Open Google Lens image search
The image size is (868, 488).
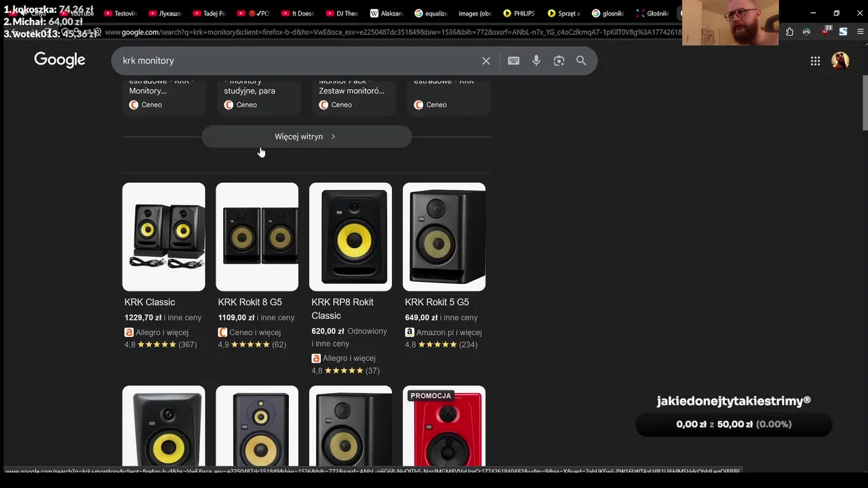point(559,61)
